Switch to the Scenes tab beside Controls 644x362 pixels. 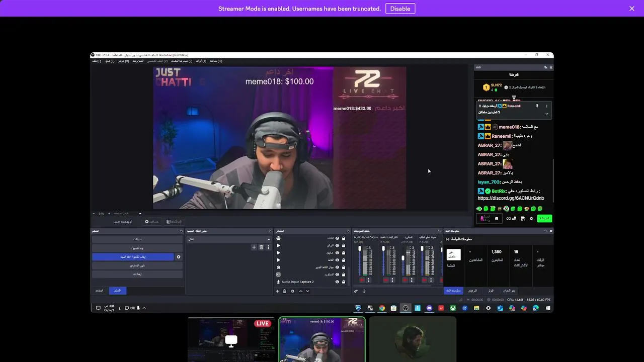point(99,291)
